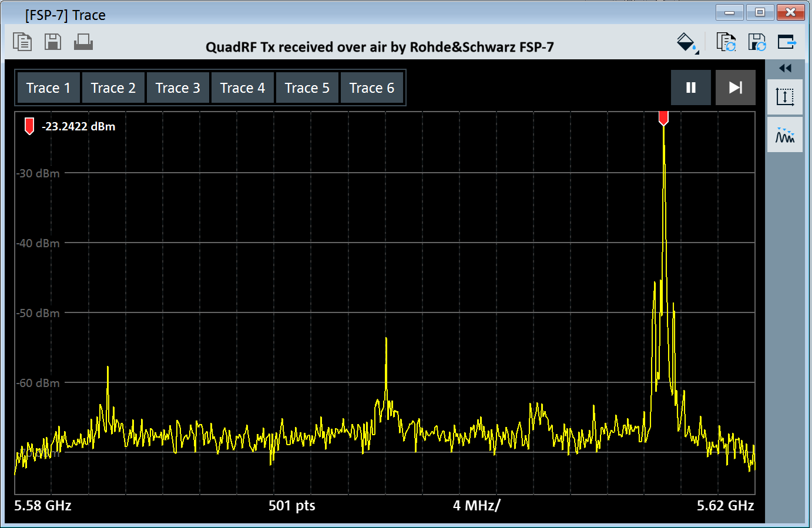Select Trace 4
This screenshot has height=528, width=812.
[243, 88]
